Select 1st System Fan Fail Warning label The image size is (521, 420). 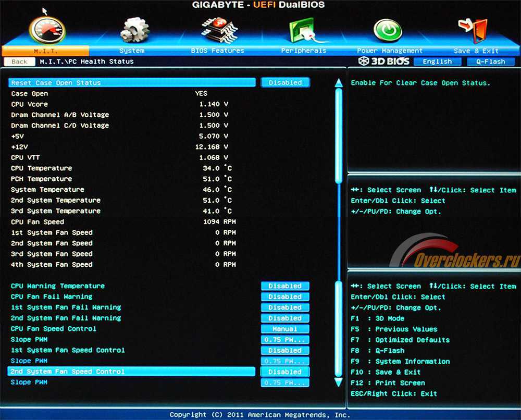click(66, 307)
